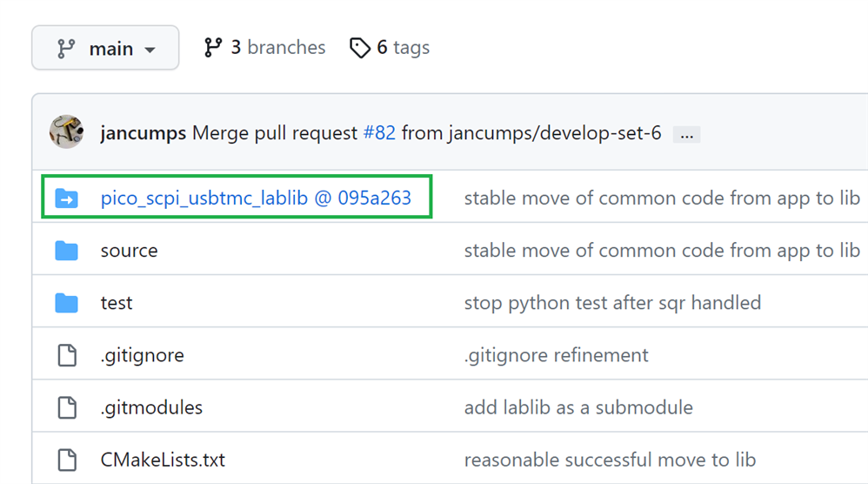Viewport: 868px width, 484px height.
Task: Open the test directory
Action: coord(117,303)
